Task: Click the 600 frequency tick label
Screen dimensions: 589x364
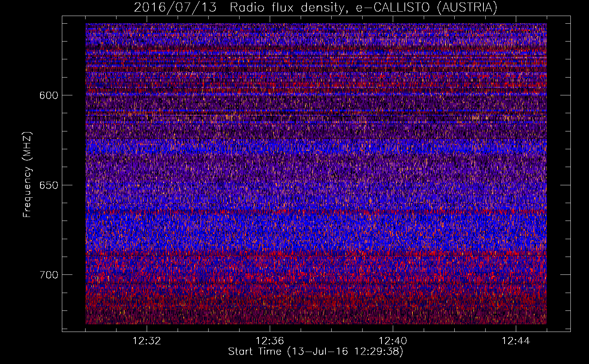Action: [x=49, y=95]
